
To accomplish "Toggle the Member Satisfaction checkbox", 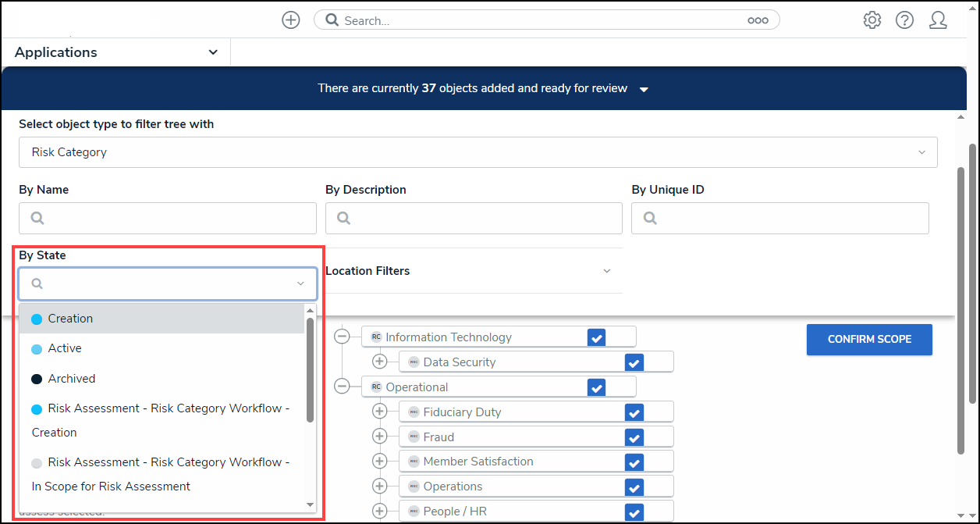I will [x=634, y=462].
